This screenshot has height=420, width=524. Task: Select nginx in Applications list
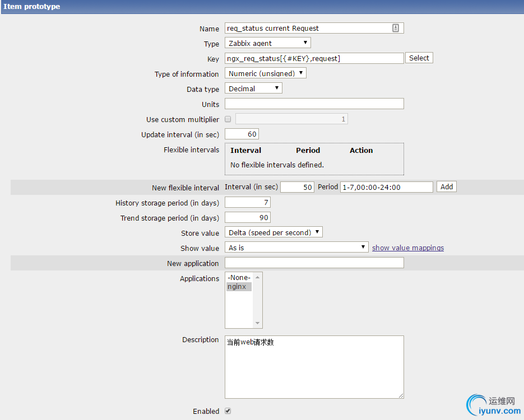239,287
